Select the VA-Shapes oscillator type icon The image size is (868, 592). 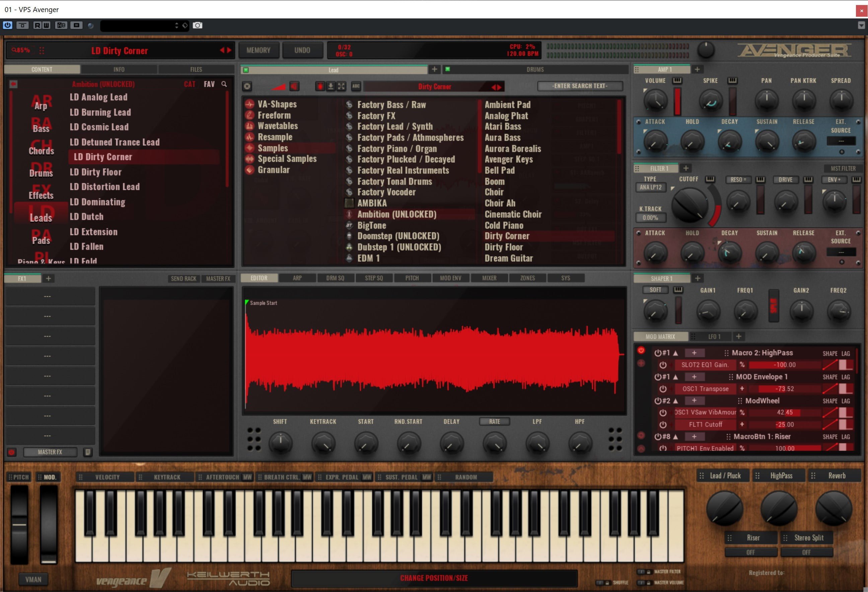click(x=249, y=104)
